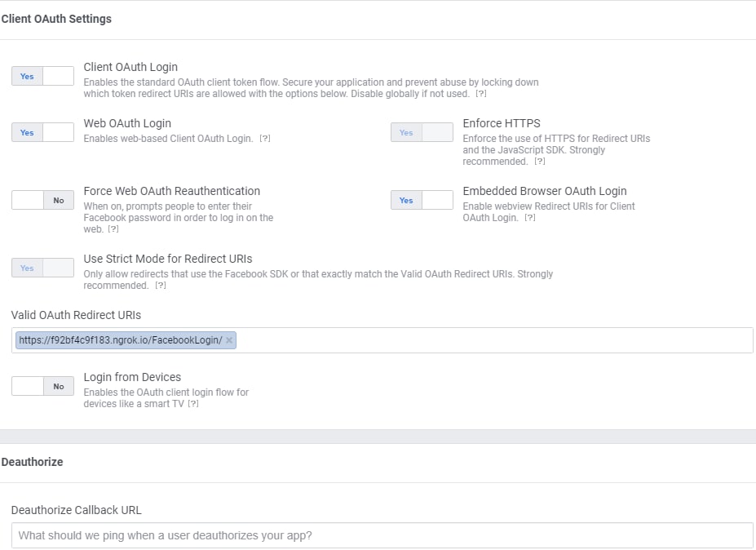Viewport: 756px width, 550px height.
Task: Click the Use Strict Mode for Redirect URIs label
Action: point(168,259)
